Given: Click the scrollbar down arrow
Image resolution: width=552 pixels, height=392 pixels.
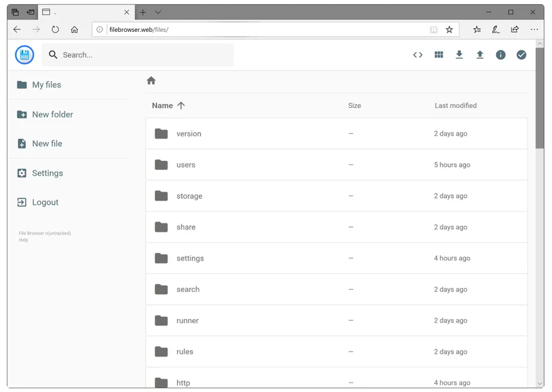Looking at the screenshot, I should (x=540, y=383).
